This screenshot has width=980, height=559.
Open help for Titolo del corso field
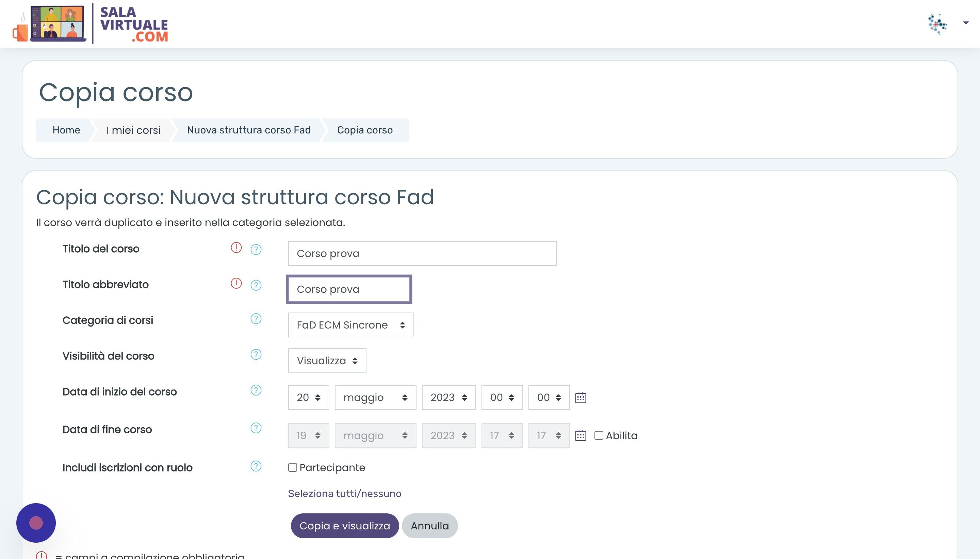[x=256, y=249]
